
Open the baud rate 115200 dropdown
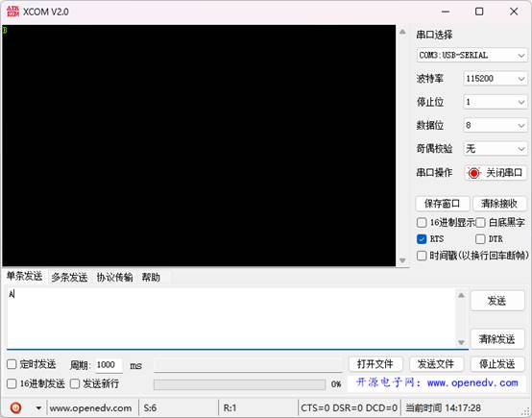(495, 79)
